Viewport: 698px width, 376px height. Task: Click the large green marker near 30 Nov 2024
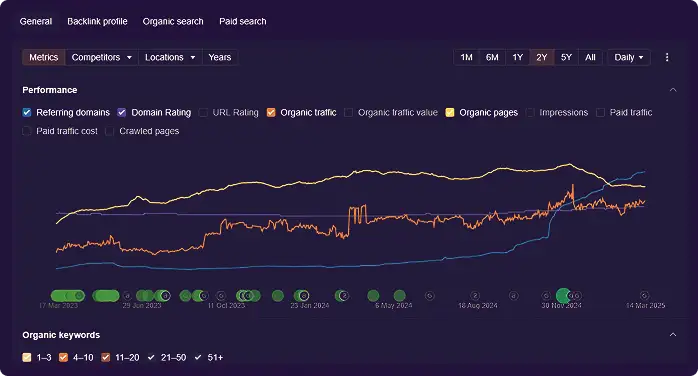[x=563, y=295]
